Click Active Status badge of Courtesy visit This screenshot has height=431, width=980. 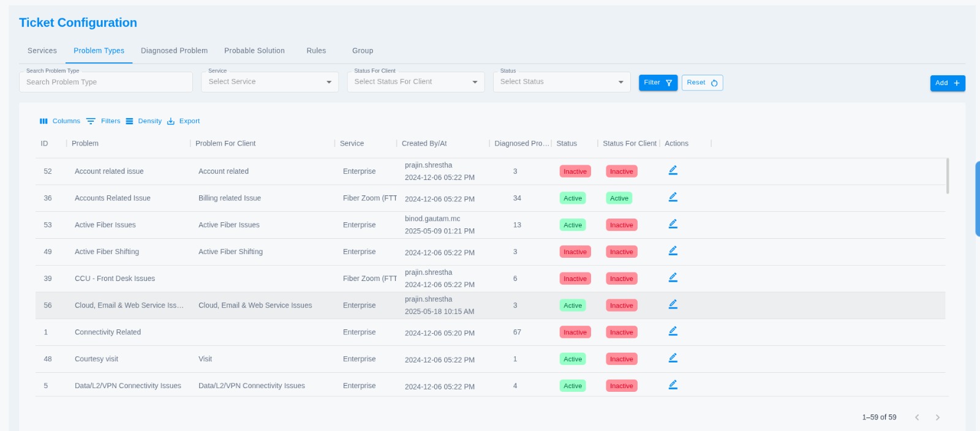point(573,359)
